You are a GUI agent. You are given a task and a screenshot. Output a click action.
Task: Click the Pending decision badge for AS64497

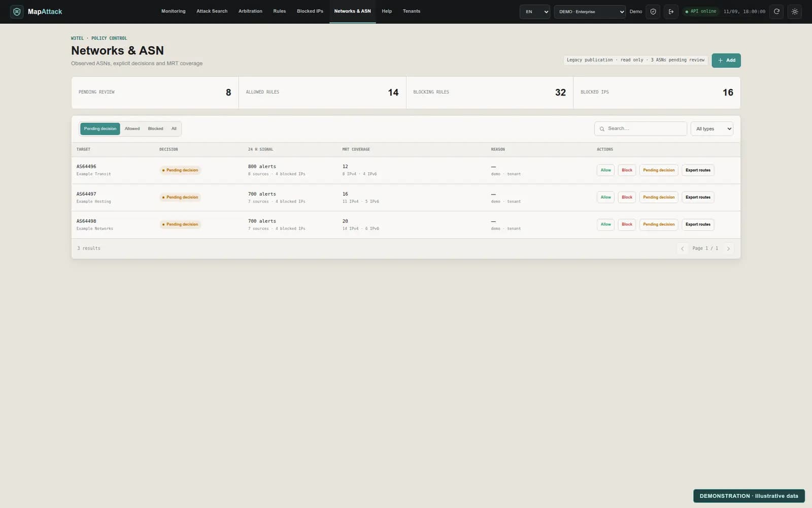(180, 197)
